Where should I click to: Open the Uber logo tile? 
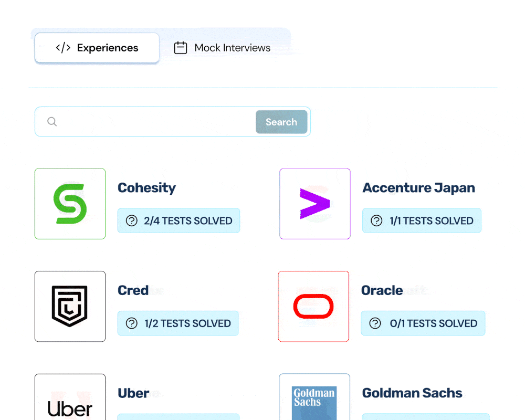pos(70,397)
